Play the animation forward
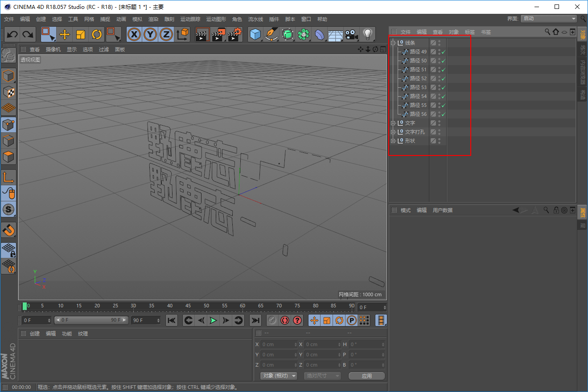Viewport: 588px width, 392px height. (x=214, y=320)
